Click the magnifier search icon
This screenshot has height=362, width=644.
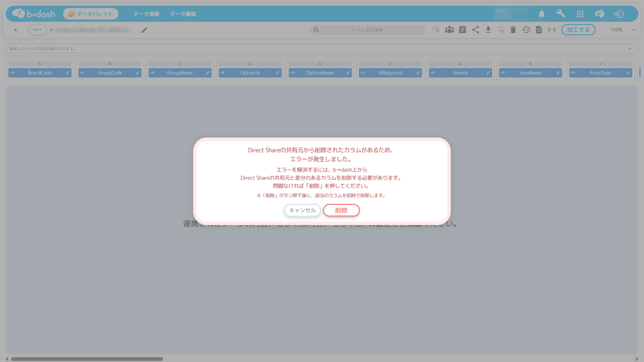pos(316,30)
